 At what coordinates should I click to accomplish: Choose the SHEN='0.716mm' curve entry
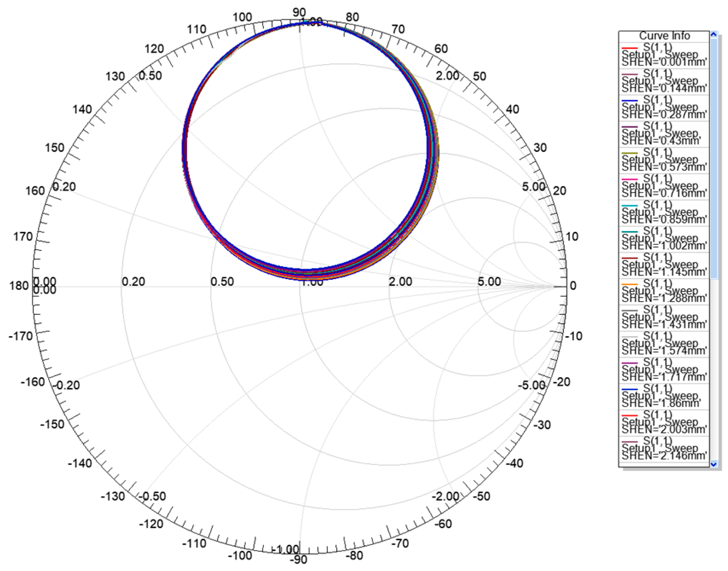[664, 186]
